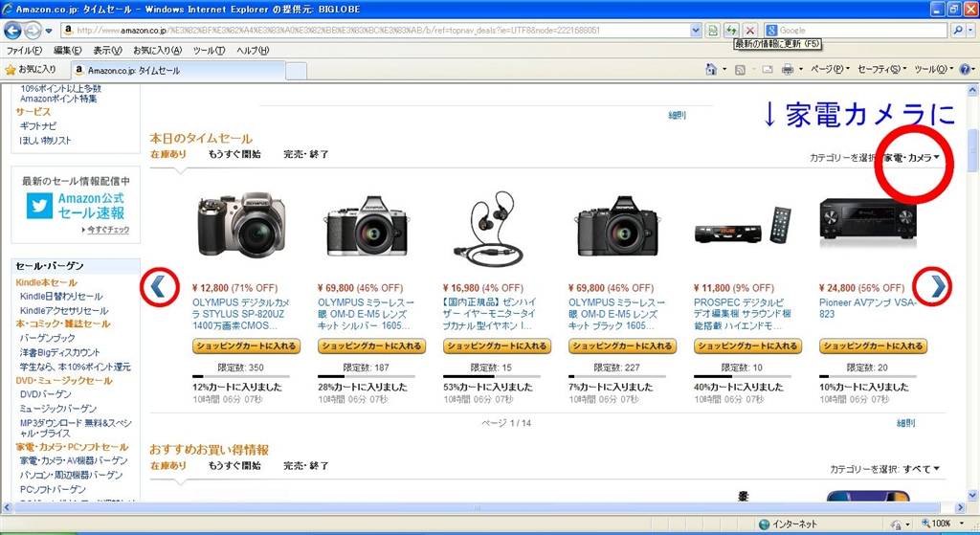Click the お気に入り star favorites button
The image size is (980, 535).
point(31,69)
